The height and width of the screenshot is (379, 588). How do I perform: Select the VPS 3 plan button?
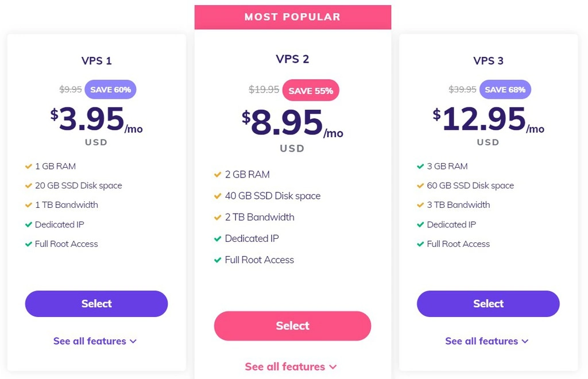488,304
